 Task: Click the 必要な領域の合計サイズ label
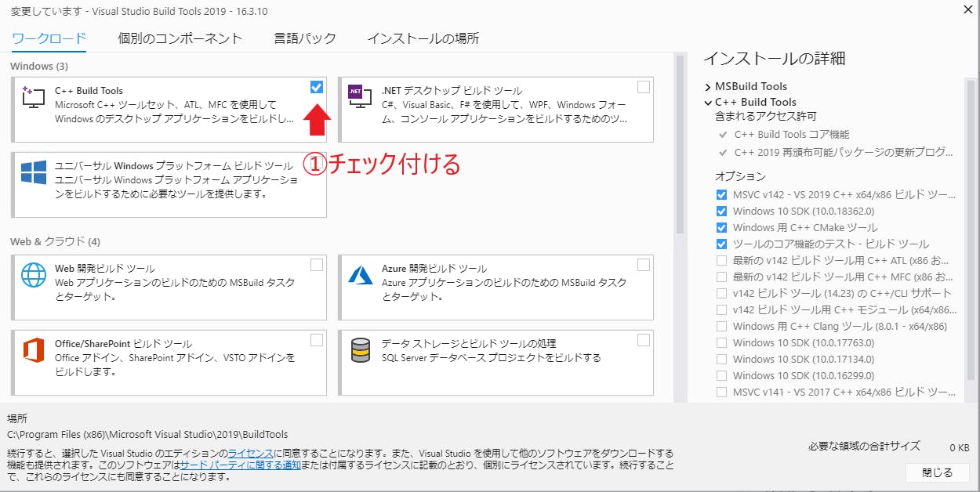click(864, 446)
